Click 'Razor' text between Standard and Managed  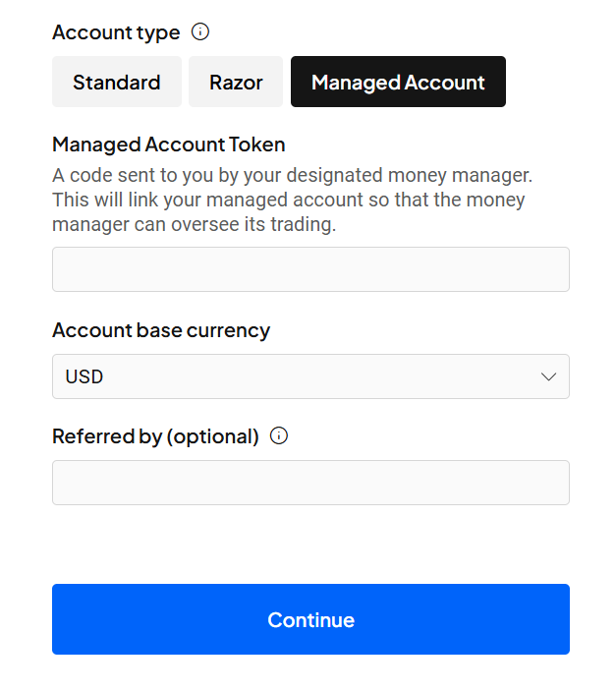(x=236, y=83)
